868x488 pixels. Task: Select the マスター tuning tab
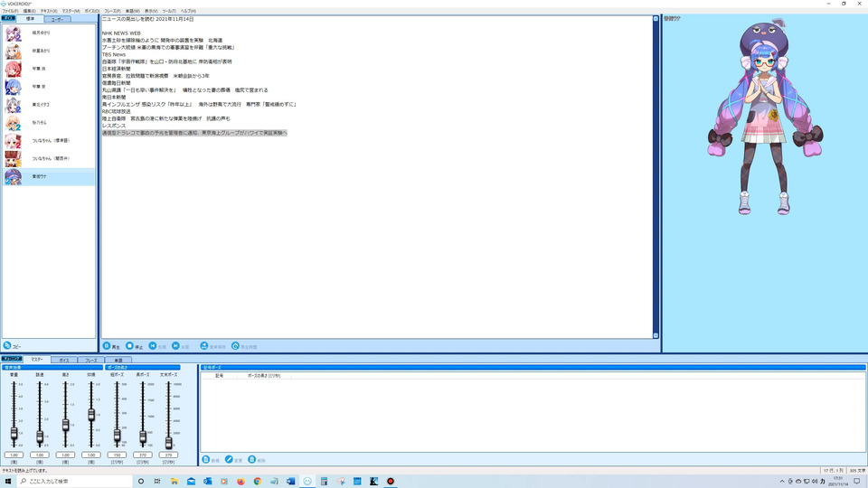37,360
